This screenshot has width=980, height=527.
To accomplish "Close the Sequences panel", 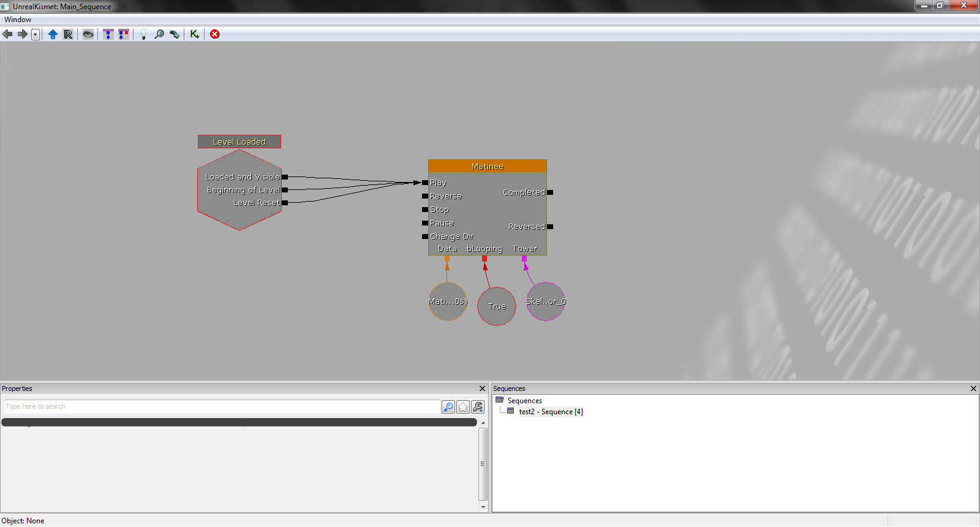I will (973, 389).
